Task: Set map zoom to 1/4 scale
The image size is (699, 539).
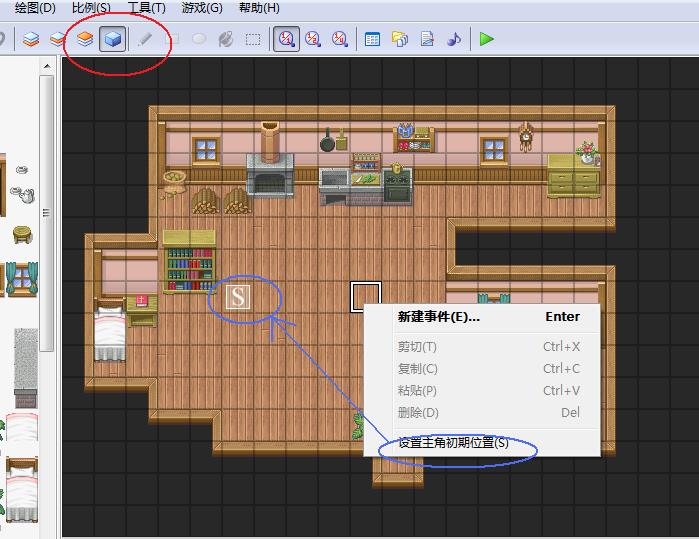Action: (x=340, y=39)
